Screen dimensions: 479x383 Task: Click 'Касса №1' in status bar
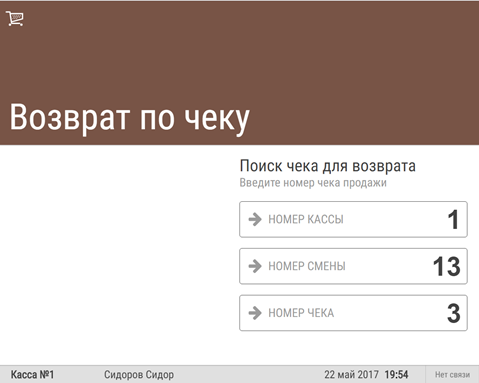pos(32,374)
